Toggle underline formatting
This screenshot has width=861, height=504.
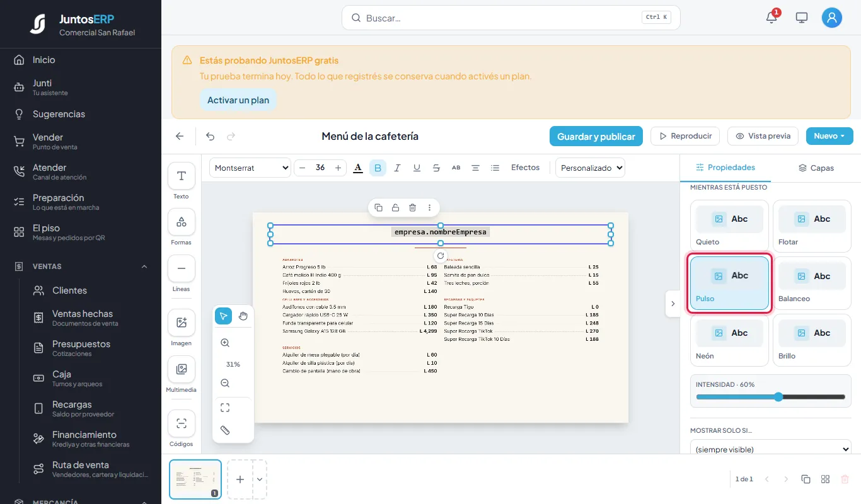pyautogui.click(x=417, y=168)
